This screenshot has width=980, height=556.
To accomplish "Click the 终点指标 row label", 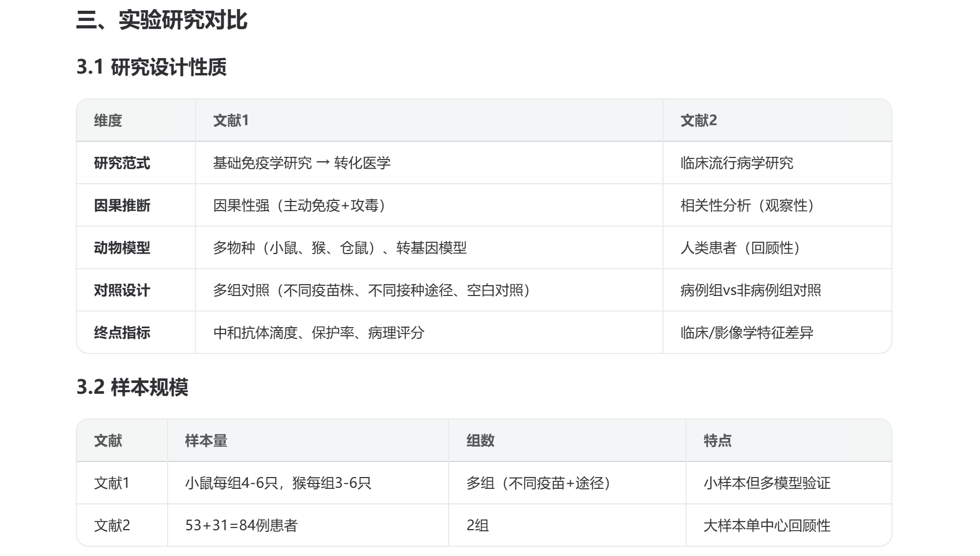I will (122, 333).
